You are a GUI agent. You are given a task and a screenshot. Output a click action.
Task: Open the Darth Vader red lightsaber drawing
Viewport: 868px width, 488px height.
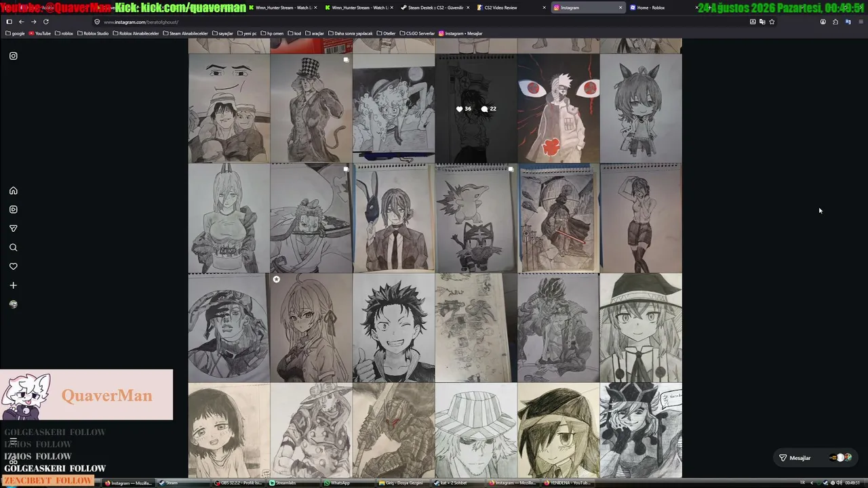point(558,218)
